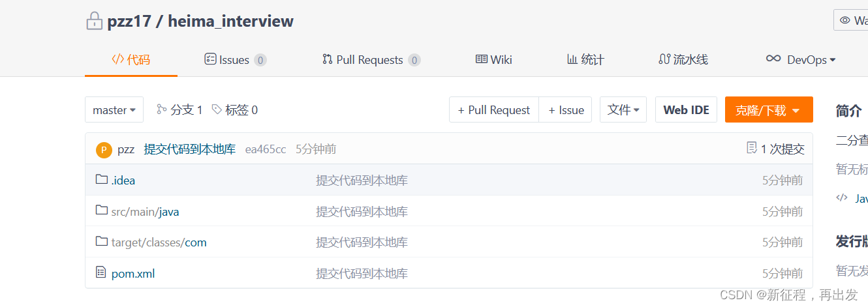Click the tag icon beside 标签 0
868x307 pixels.
pyautogui.click(x=217, y=110)
